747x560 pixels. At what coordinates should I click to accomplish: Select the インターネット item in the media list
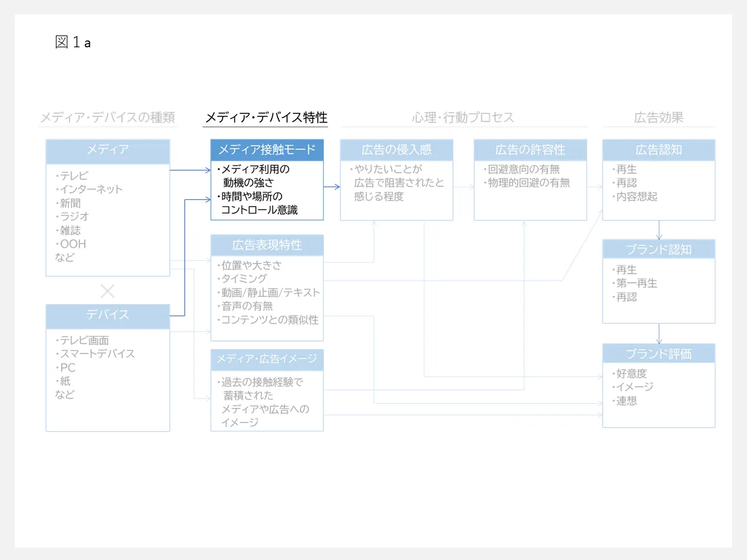[x=91, y=189]
